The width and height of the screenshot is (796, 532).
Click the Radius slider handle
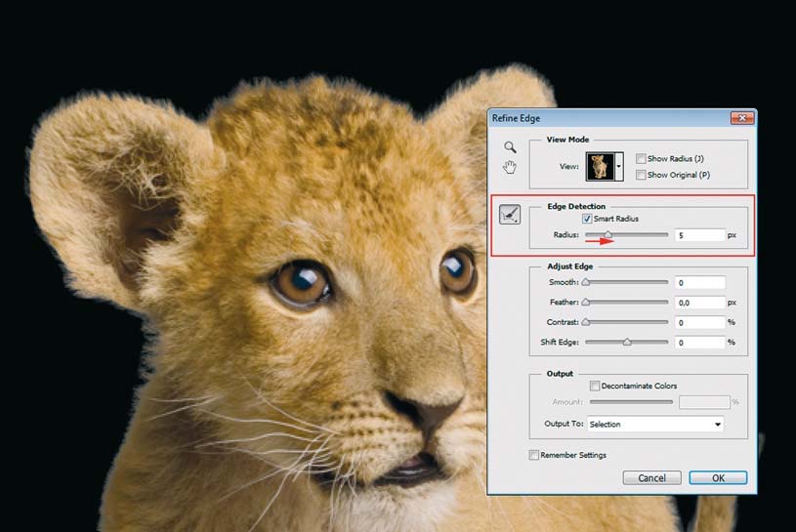pos(607,234)
